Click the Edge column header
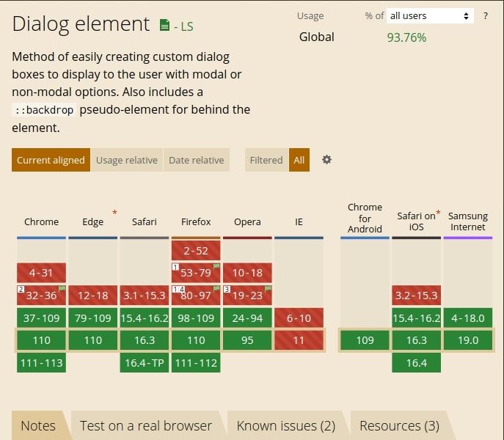504x440 pixels. 93,221
